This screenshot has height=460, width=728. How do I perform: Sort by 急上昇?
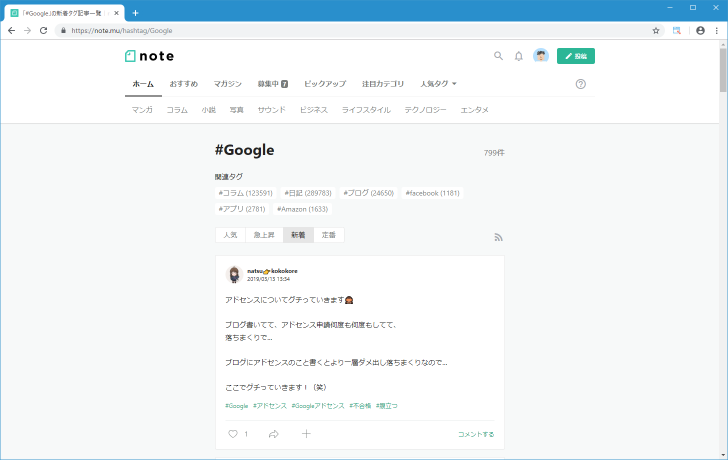(x=264, y=235)
